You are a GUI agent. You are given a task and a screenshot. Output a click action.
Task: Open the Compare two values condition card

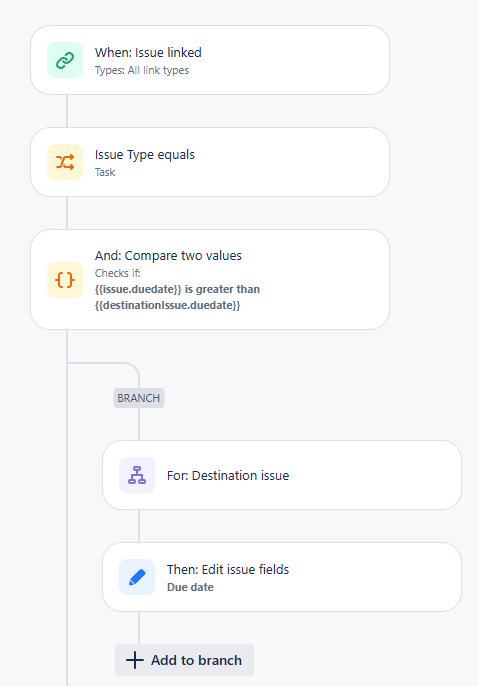click(210, 280)
